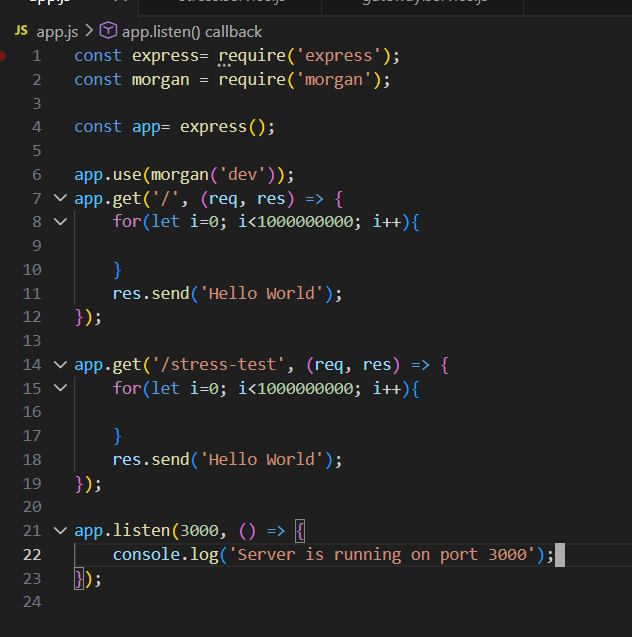Viewport: 632px width, 637px height.
Task: Open the app.js breadcrumb item
Action: [x=57, y=32]
